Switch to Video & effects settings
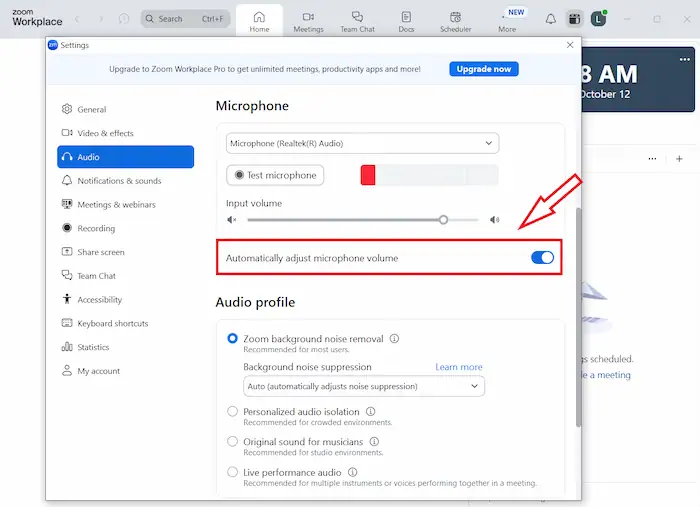This screenshot has height=507, width=700. 105,133
